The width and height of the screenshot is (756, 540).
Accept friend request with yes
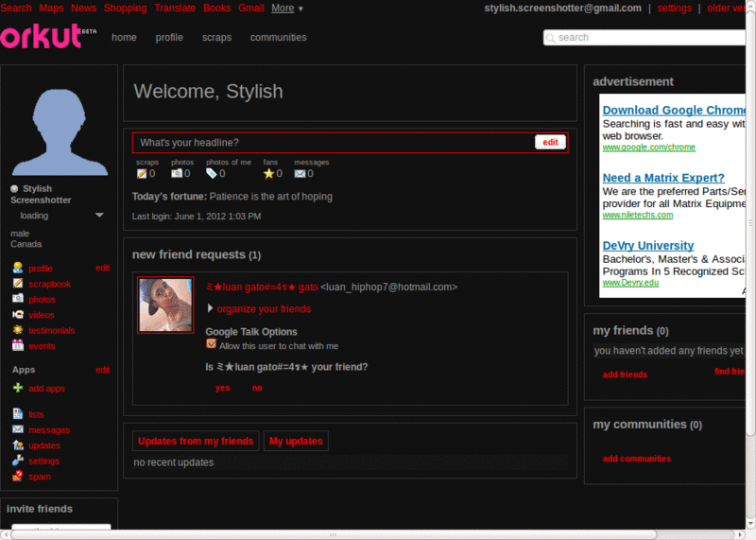222,388
